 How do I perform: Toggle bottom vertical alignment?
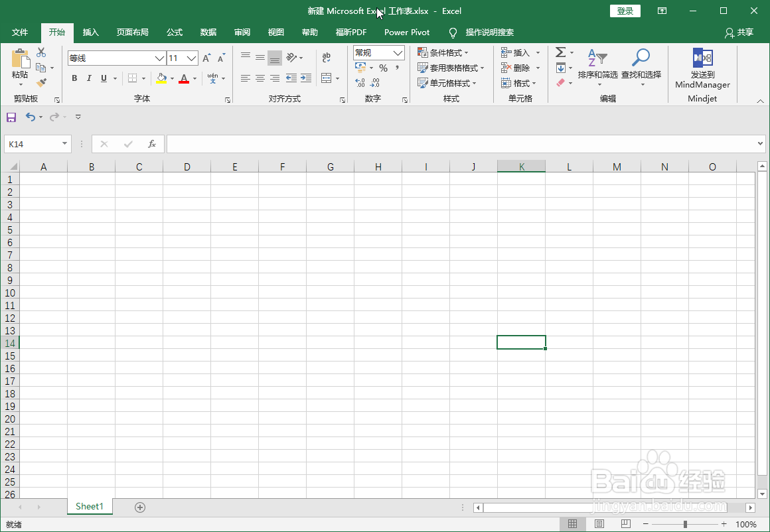(x=275, y=58)
